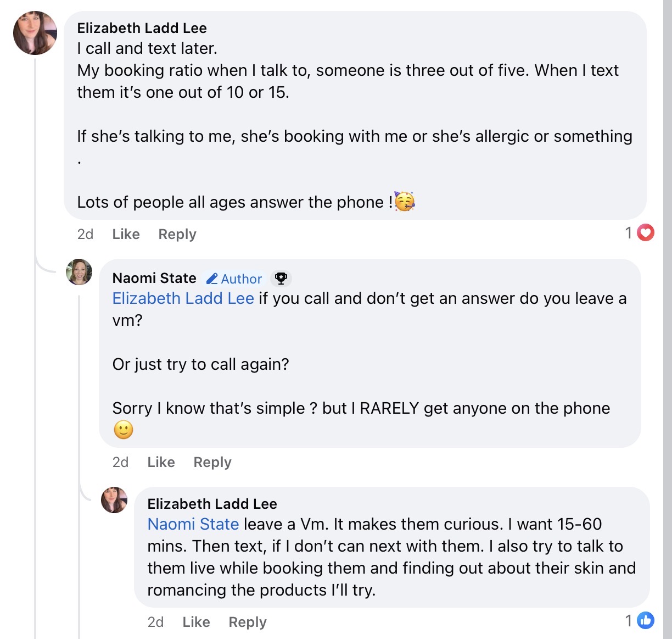Click the 2d timestamp under Naomi's comment
The height and width of the screenshot is (639, 672).
pyautogui.click(x=120, y=462)
